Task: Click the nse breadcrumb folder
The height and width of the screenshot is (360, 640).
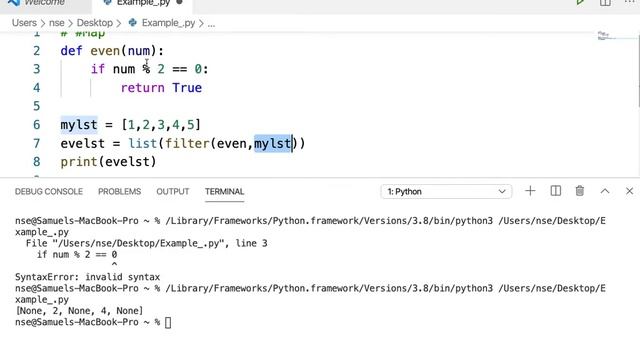Action: coord(57,23)
